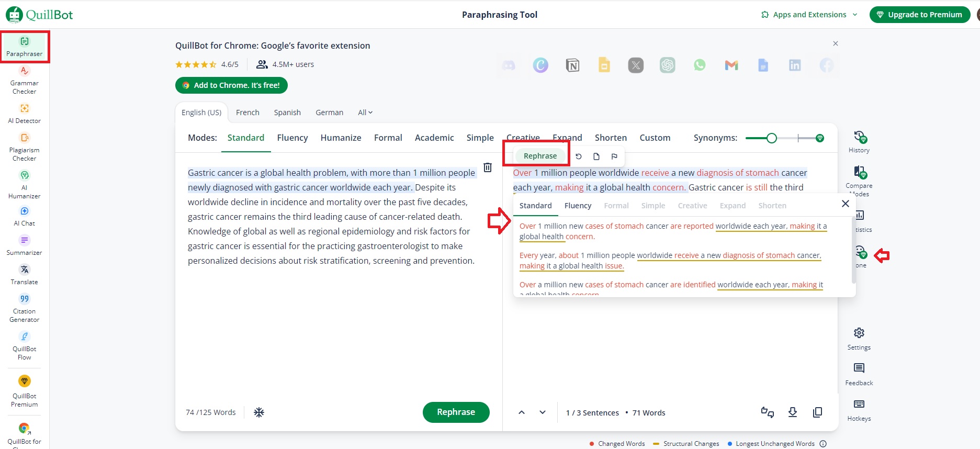Screen dimensions: 980x449
Task: Open QuillBot Premium in sidebar
Action: [25, 391]
